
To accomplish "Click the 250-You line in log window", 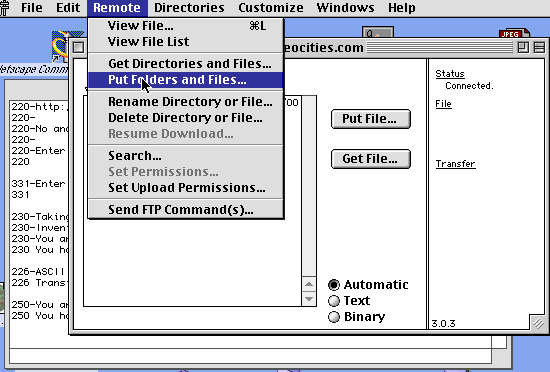I will [40, 305].
